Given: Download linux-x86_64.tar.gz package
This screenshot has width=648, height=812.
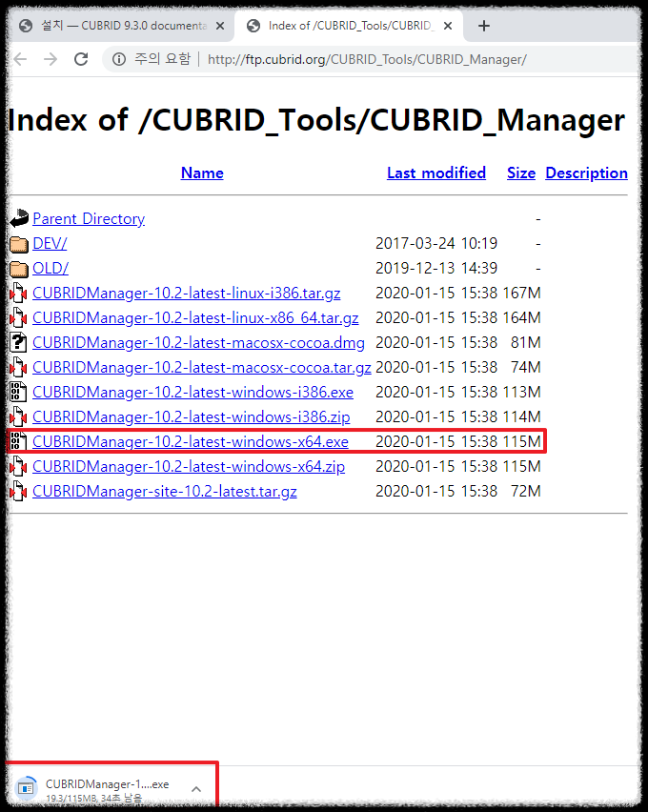Looking at the screenshot, I should 195,318.
